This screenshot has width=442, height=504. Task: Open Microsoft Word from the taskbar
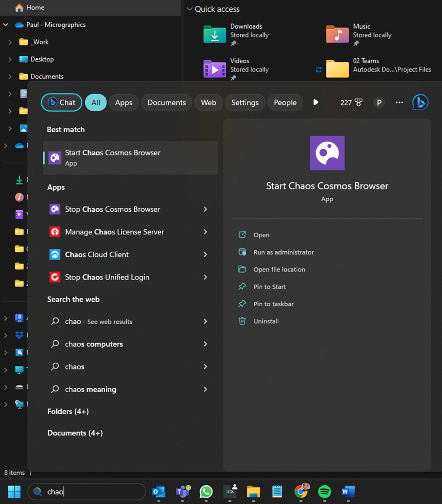pyautogui.click(x=348, y=491)
